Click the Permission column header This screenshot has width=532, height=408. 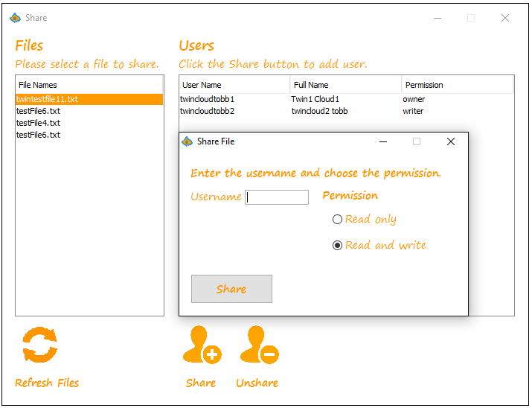tap(457, 85)
